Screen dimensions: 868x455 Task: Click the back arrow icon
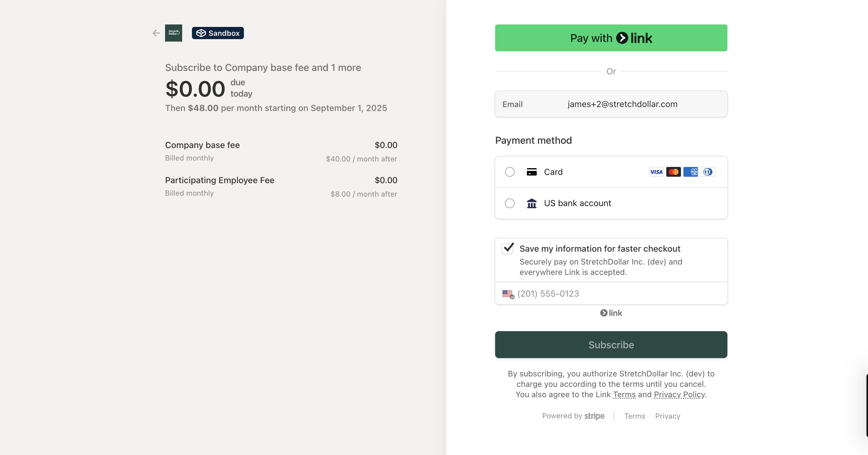pyautogui.click(x=156, y=33)
